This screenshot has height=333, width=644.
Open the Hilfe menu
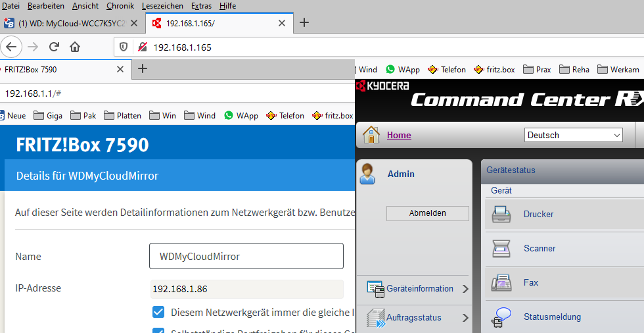click(x=227, y=6)
